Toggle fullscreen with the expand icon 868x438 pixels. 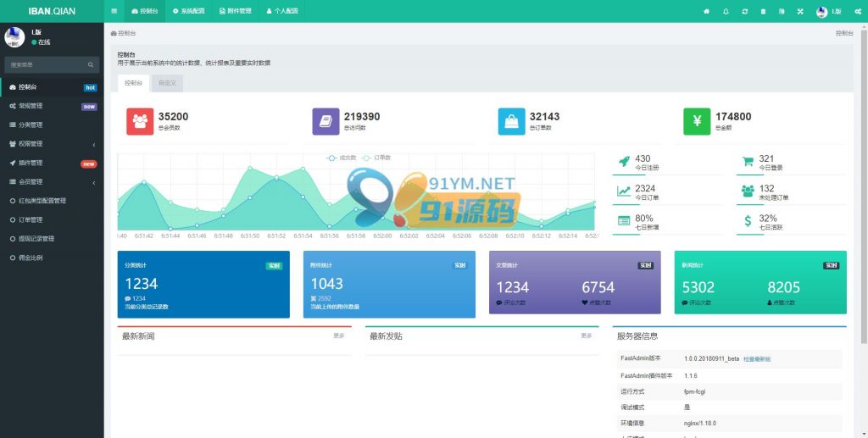(800, 11)
